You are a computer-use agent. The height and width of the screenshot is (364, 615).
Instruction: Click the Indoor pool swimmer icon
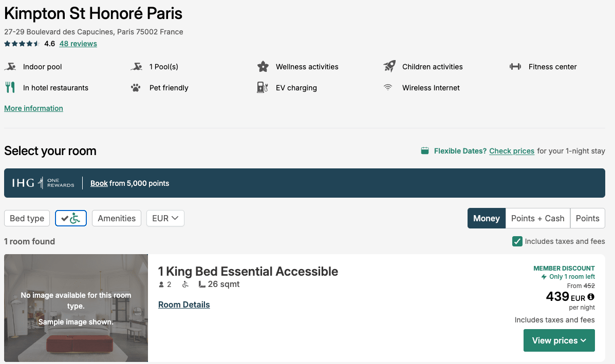[10, 67]
